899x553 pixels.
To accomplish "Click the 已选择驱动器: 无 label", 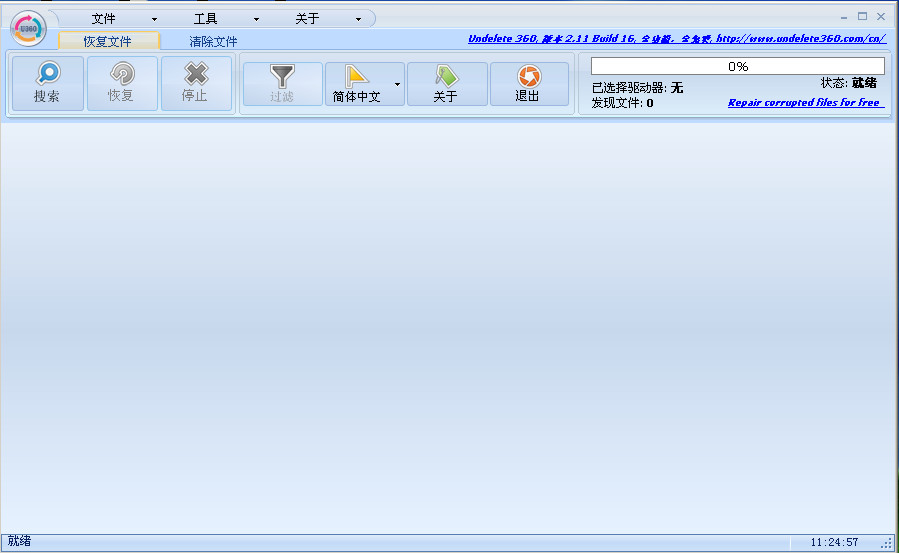I will [x=637, y=88].
